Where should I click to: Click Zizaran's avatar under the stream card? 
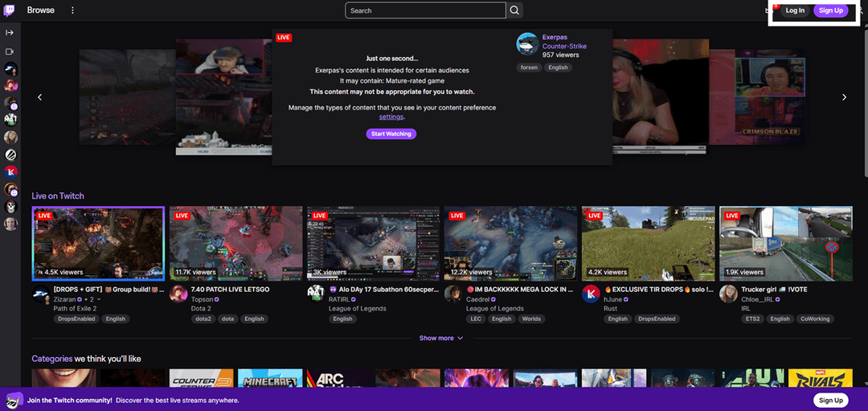(40, 294)
